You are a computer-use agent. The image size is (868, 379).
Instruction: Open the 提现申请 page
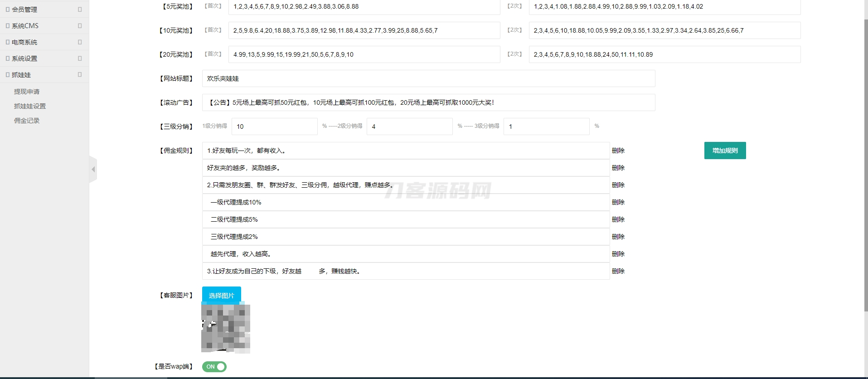(x=27, y=92)
